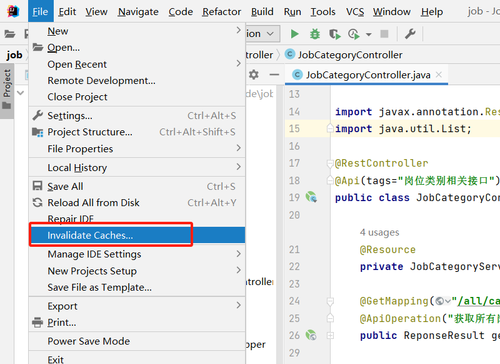This screenshot has height=364, width=500.
Task: Open the Build menu
Action: 262,12
